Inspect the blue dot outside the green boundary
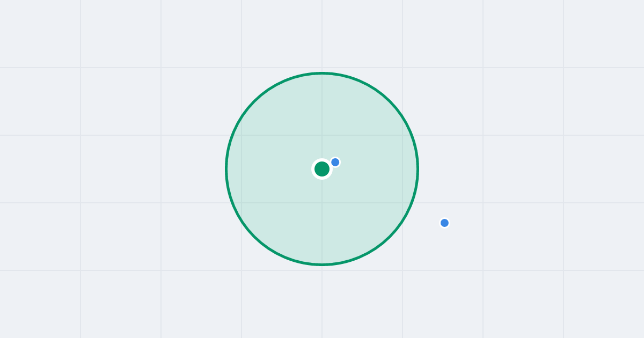Image resolution: width=644 pixels, height=338 pixels. point(444,223)
